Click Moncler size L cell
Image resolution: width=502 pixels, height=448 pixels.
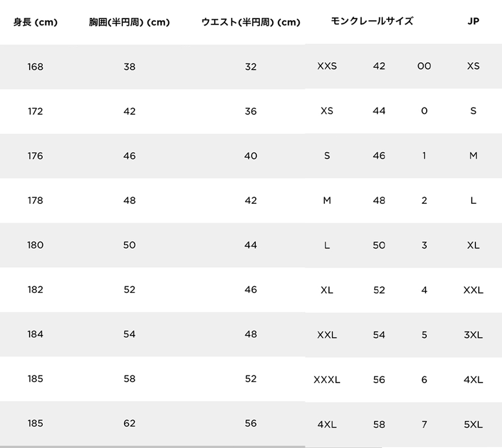click(x=327, y=245)
